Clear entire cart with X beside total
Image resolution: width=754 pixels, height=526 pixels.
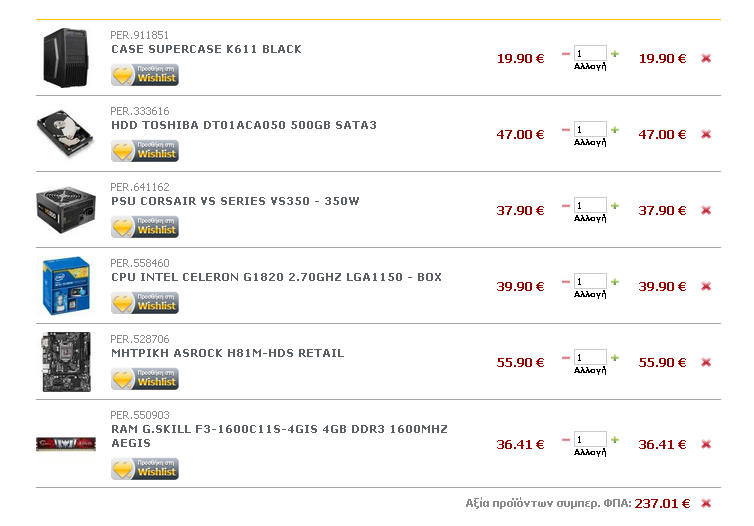click(x=706, y=504)
